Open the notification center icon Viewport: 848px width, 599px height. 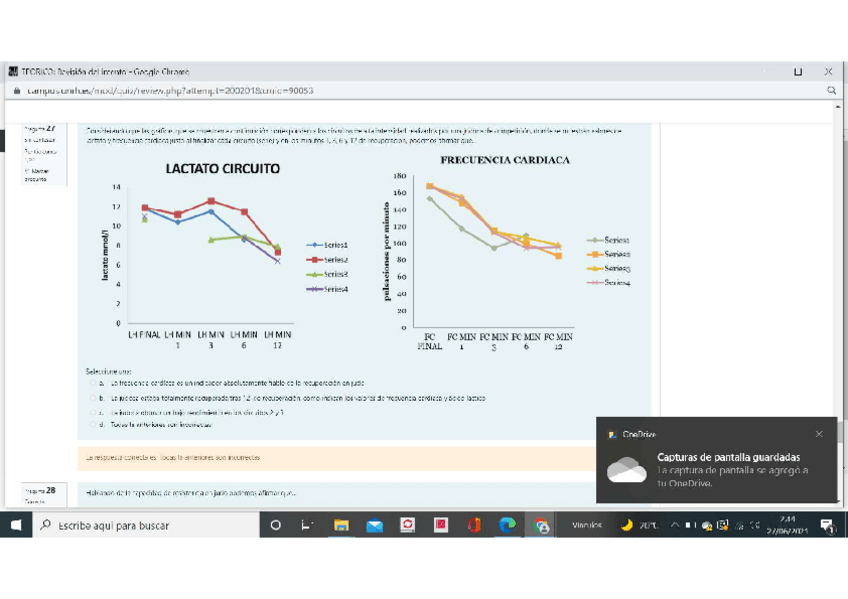tap(827, 525)
